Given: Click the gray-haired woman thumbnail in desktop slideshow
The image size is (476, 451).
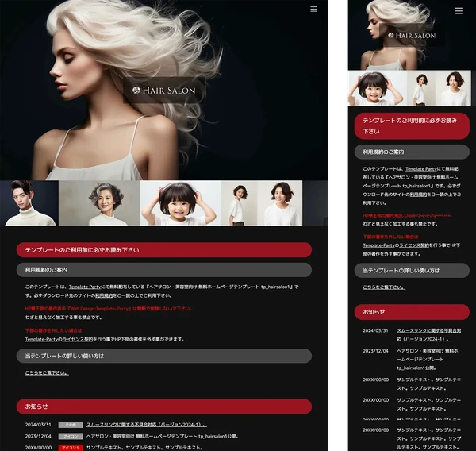Looking at the screenshot, I should tap(99, 203).
